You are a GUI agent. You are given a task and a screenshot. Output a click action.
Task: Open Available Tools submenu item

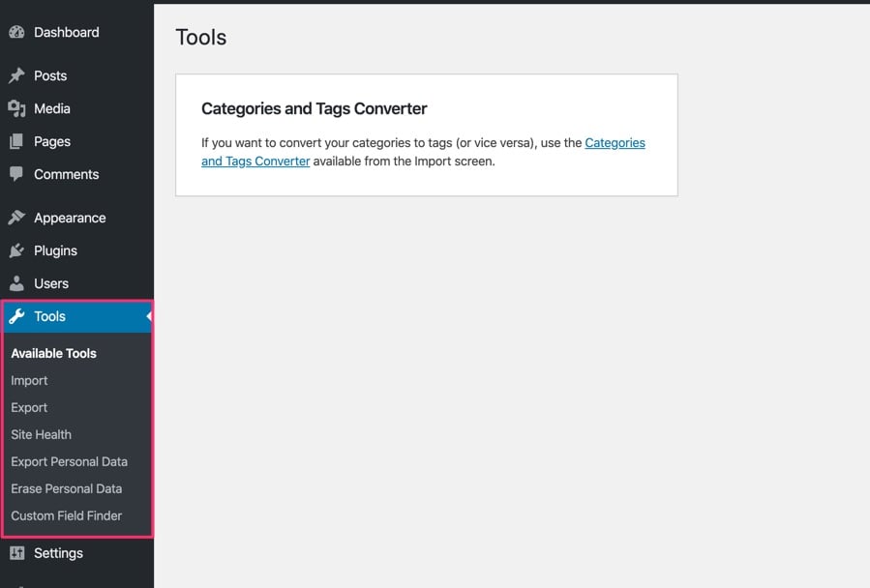click(54, 353)
